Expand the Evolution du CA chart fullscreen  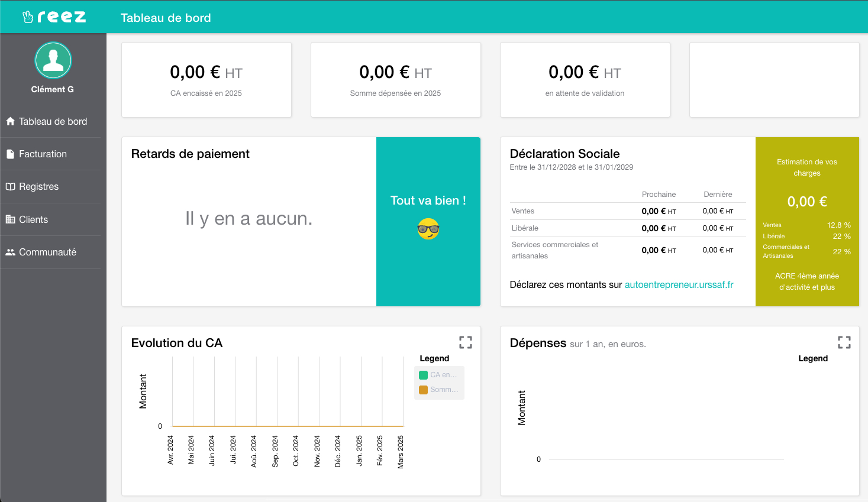tap(466, 342)
